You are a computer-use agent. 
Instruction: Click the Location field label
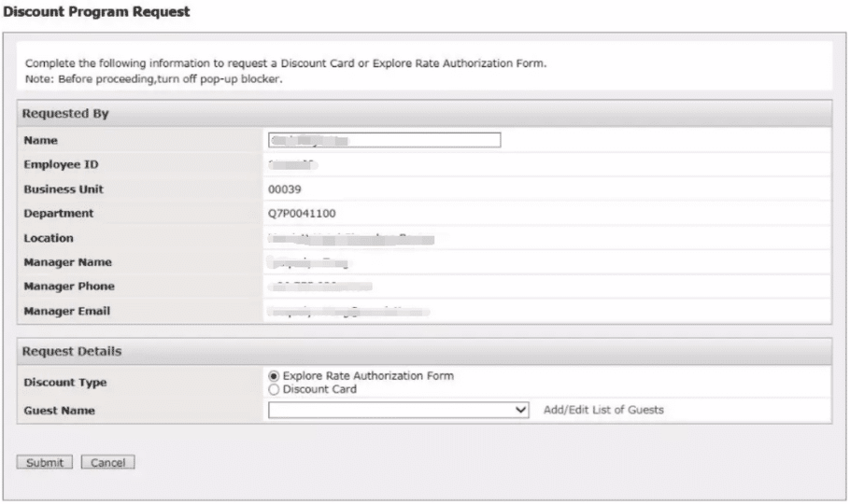tap(49, 238)
